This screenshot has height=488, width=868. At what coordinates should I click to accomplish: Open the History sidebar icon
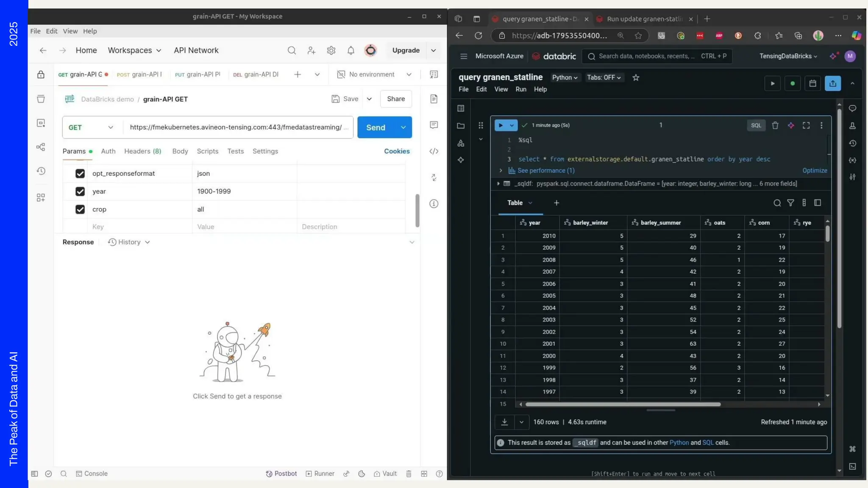pos(41,171)
